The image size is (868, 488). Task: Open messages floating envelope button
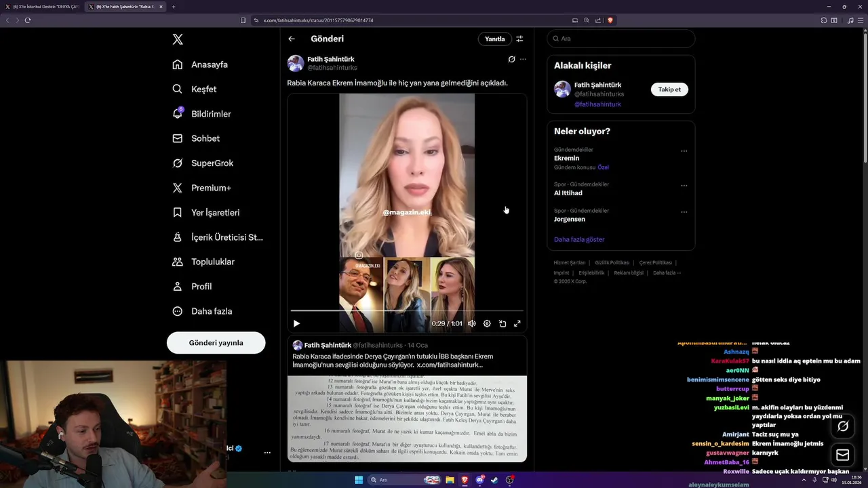point(843,455)
